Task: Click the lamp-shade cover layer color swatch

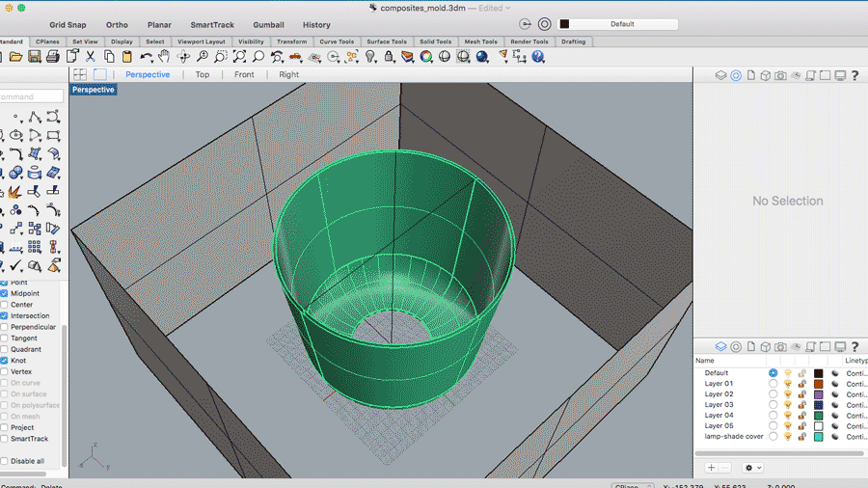Action: [818, 437]
